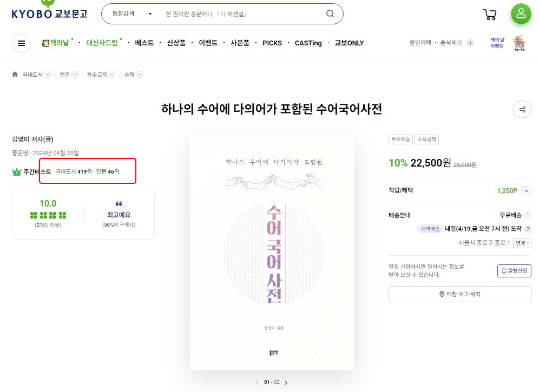Click the info icon next to 무료배송
Viewport: 539px width, 392px height.
[528, 215]
